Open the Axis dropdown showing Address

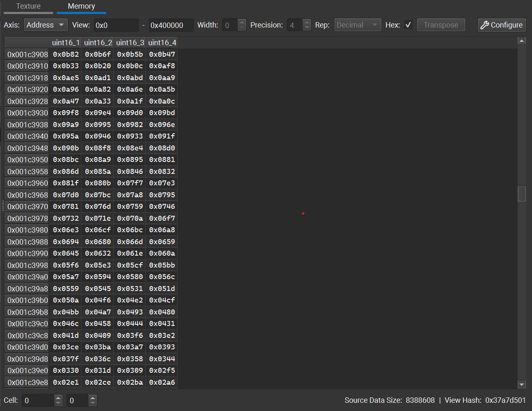[x=45, y=25]
